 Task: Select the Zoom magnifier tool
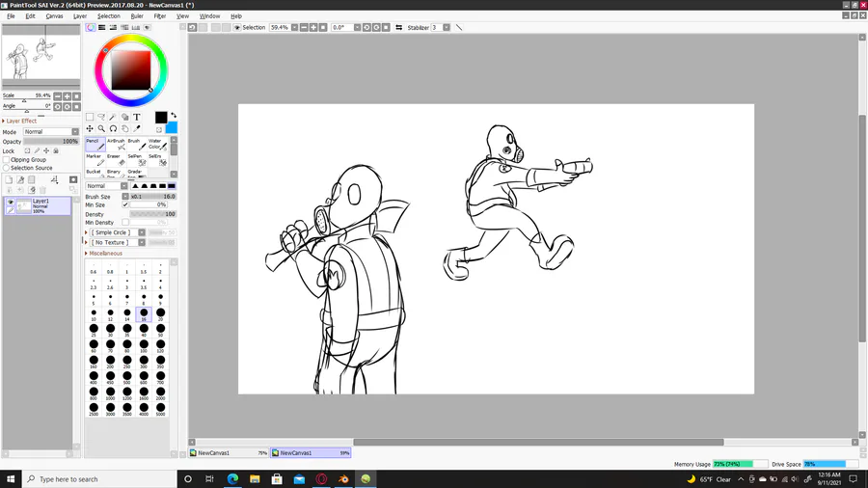coord(101,128)
